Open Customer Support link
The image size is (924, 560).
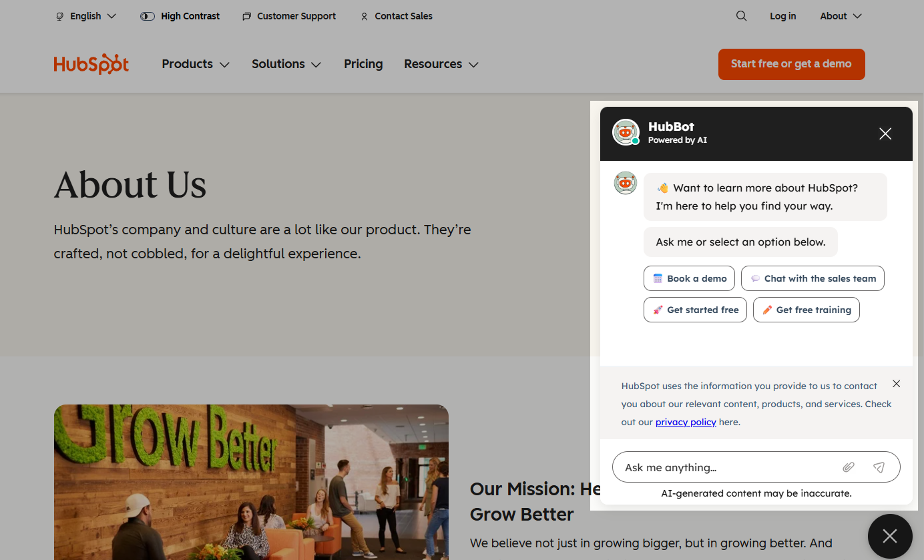pyautogui.click(x=289, y=16)
